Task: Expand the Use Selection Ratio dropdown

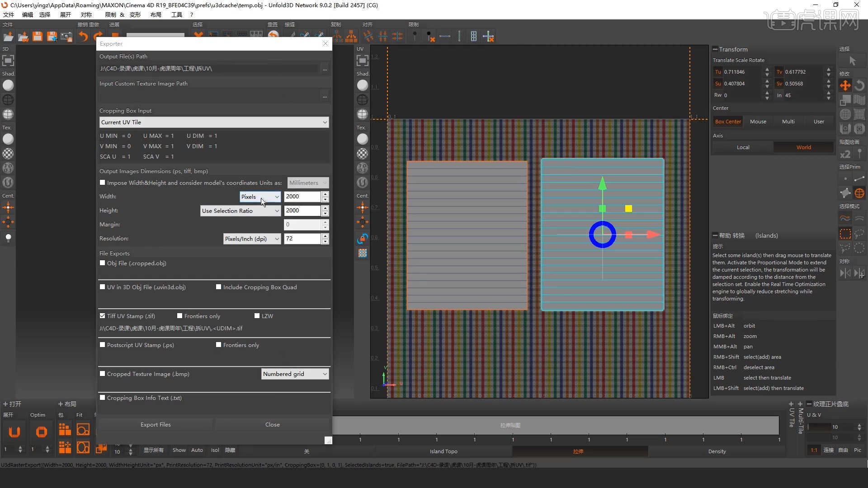Action: (241, 211)
